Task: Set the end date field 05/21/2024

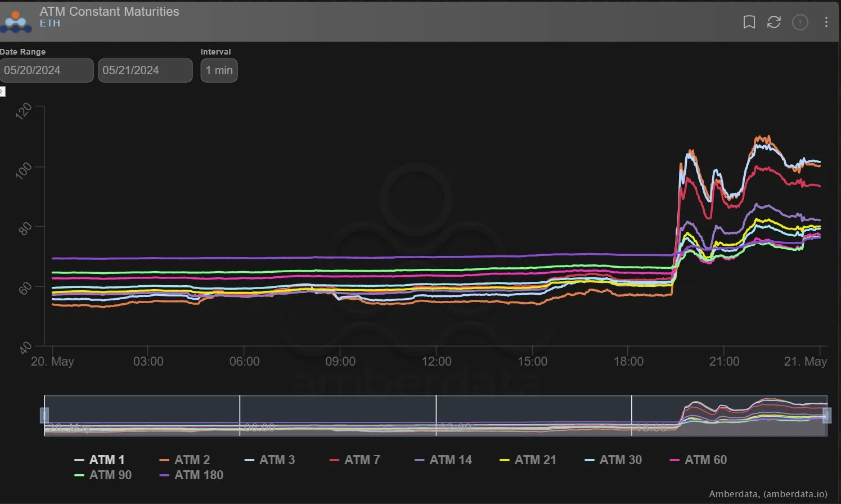Action: [x=145, y=70]
